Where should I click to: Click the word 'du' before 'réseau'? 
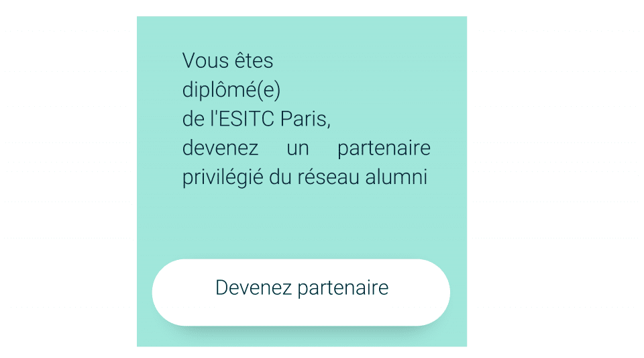(x=280, y=177)
